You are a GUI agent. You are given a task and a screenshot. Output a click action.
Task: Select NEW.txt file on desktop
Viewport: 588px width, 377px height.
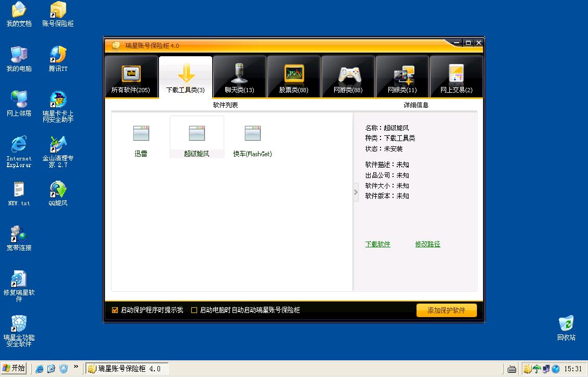click(19, 194)
